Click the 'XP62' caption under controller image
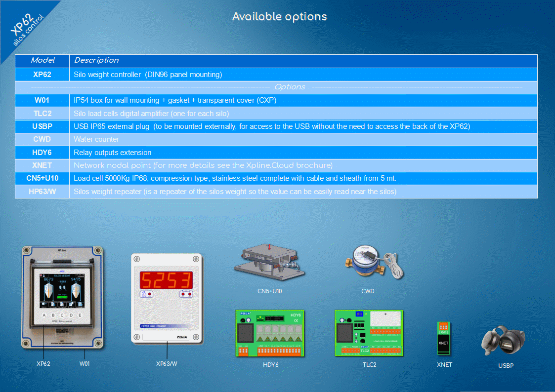 pos(43,364)
